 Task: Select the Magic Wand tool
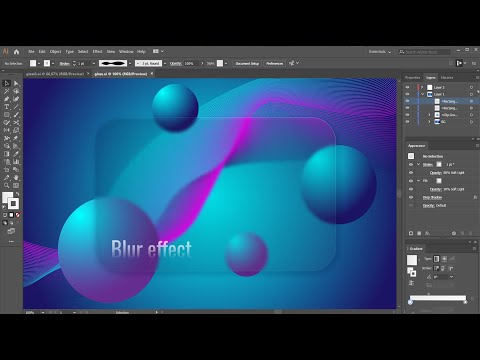7,91
